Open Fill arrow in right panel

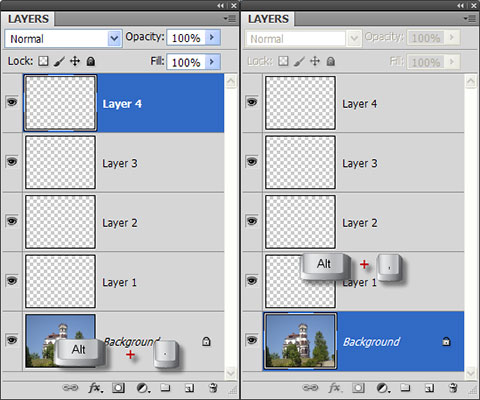452,62
